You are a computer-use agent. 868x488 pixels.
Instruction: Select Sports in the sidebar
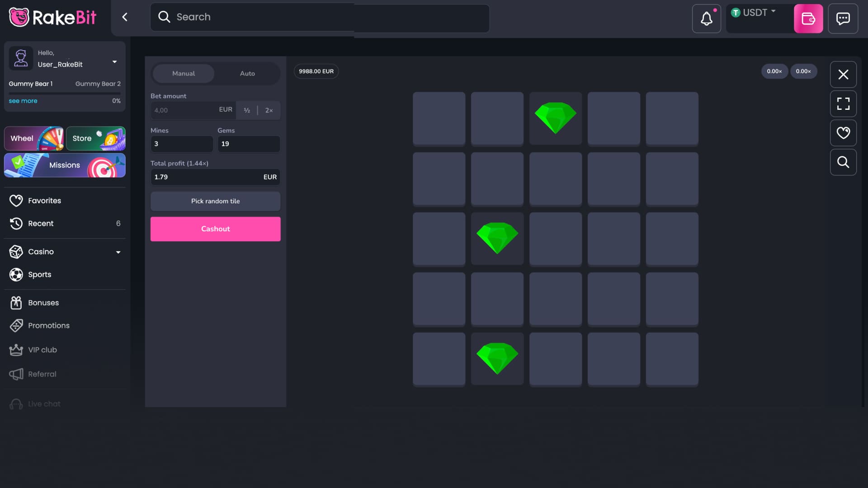tap(39, 274)
